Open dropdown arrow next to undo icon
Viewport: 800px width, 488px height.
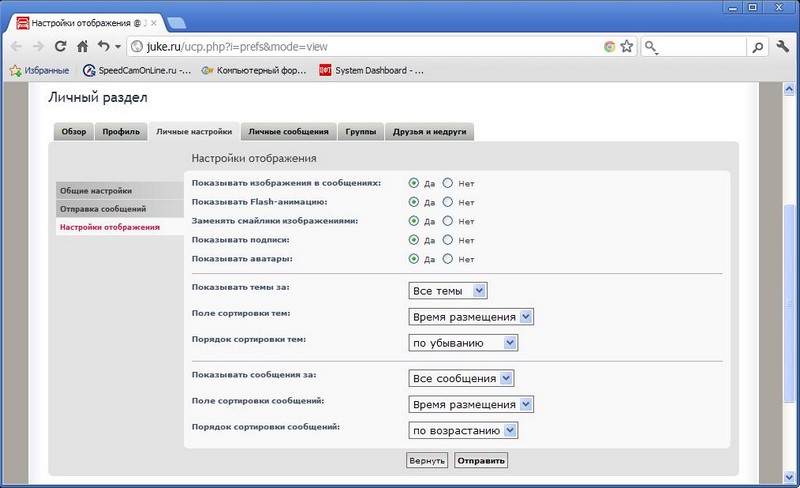pyautogui.click(x=118, y=46)
